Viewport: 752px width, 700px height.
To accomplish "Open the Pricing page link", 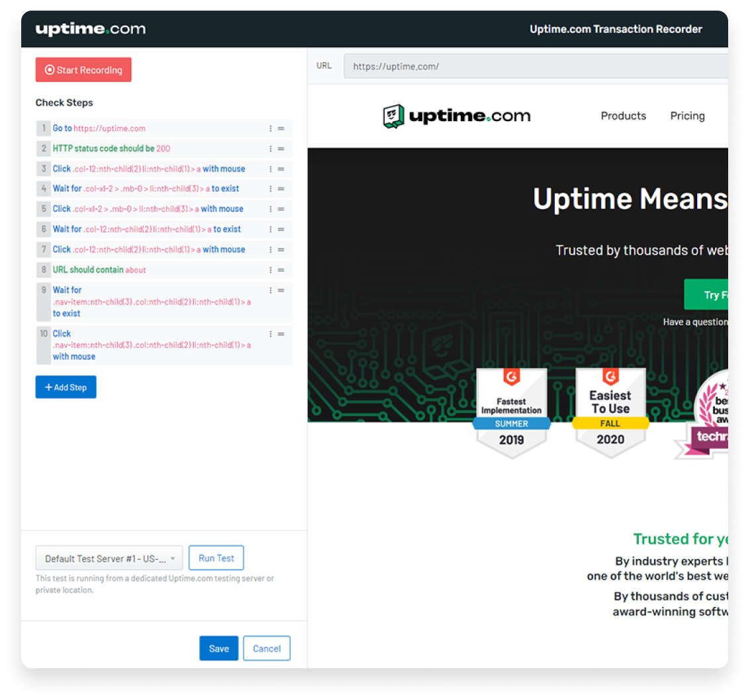I will pyautogui.click(x=687, y=116).
